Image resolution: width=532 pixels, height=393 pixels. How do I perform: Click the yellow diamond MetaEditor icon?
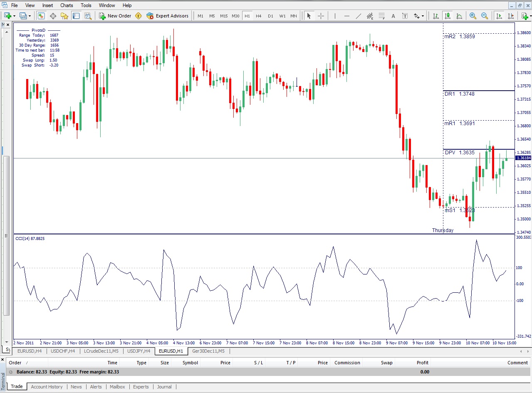click(139, 16)
